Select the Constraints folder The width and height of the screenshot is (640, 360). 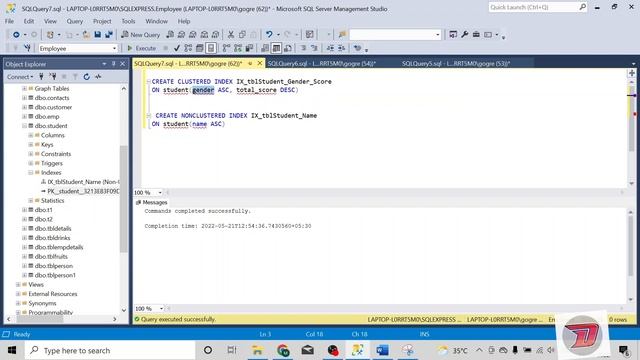56,154
